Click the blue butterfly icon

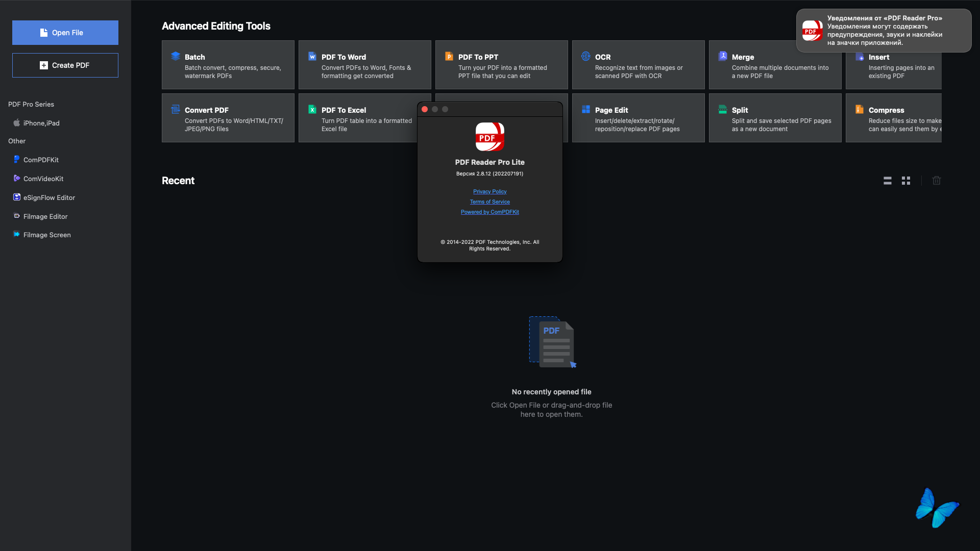937,508
